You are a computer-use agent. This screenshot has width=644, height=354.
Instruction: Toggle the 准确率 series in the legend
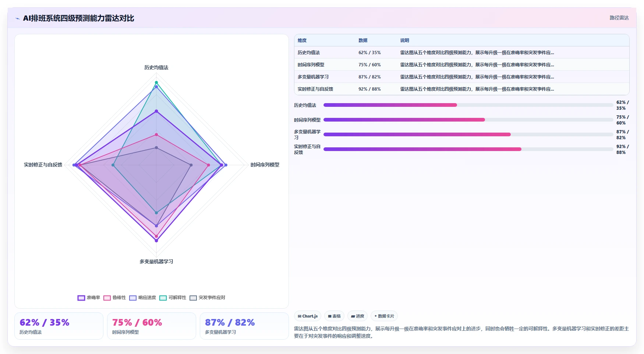(x=89, y=298)
